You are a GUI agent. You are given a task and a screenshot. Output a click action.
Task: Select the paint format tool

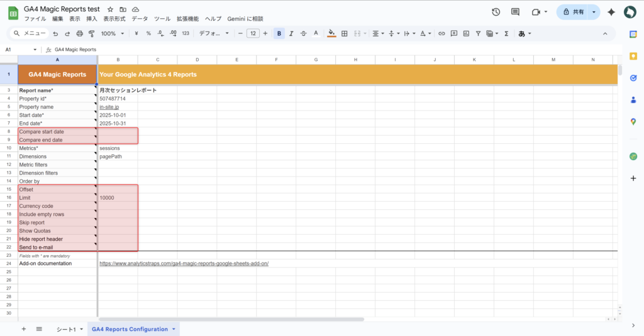point(91,33)
